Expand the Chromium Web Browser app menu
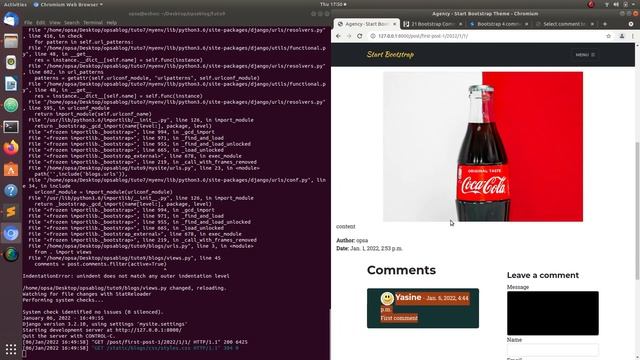 (68, 4)
